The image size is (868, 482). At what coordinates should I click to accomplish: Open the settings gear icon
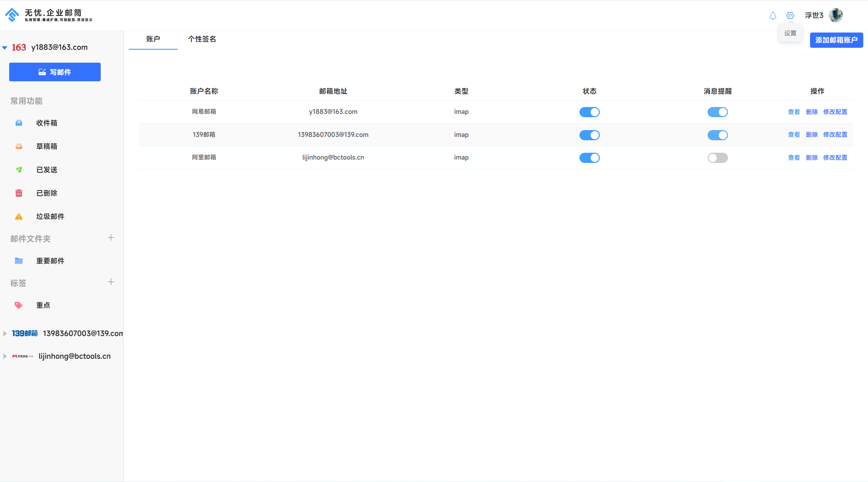point(790,16)
